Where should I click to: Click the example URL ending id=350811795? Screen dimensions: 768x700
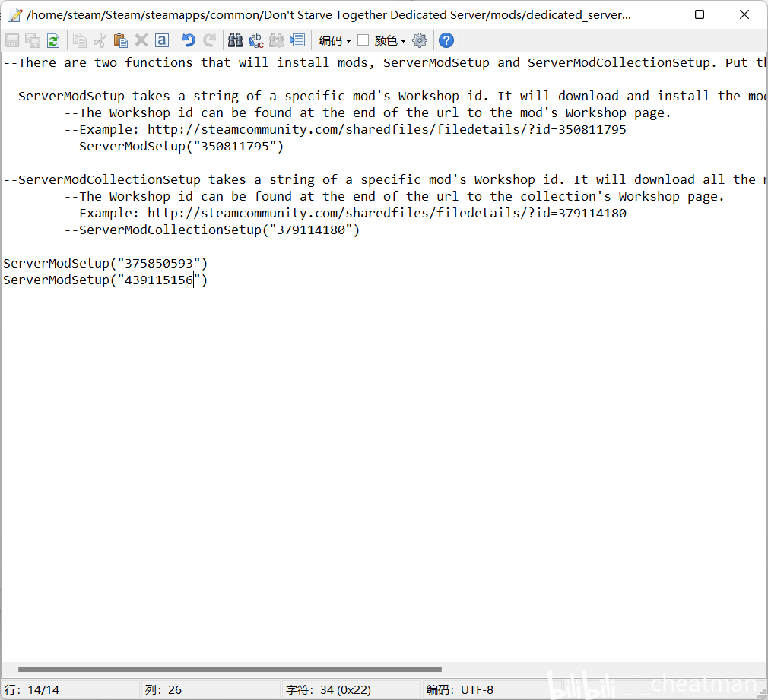coord(387,130)
